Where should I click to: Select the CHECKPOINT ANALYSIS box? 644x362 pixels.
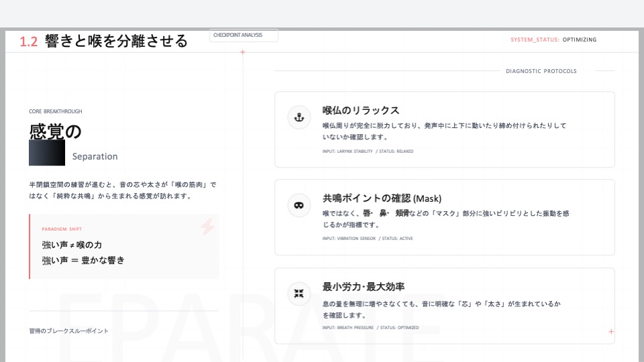point(244,36)
